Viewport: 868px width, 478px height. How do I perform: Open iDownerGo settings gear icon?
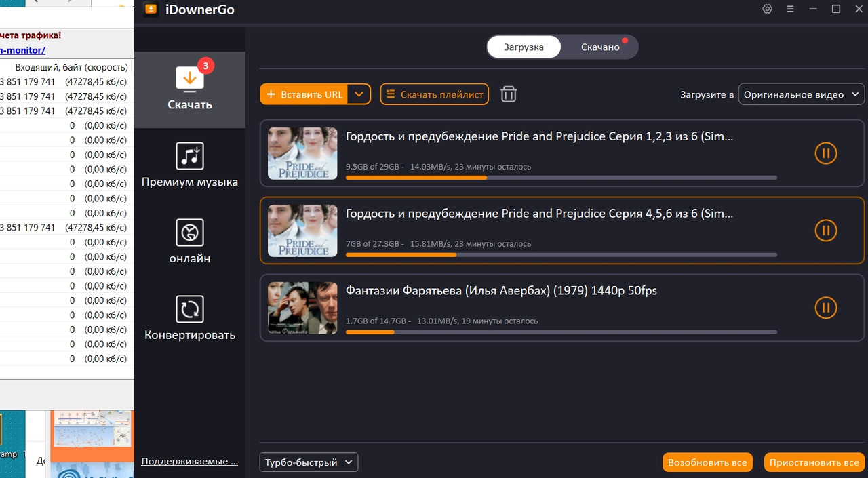coord(767,9)
